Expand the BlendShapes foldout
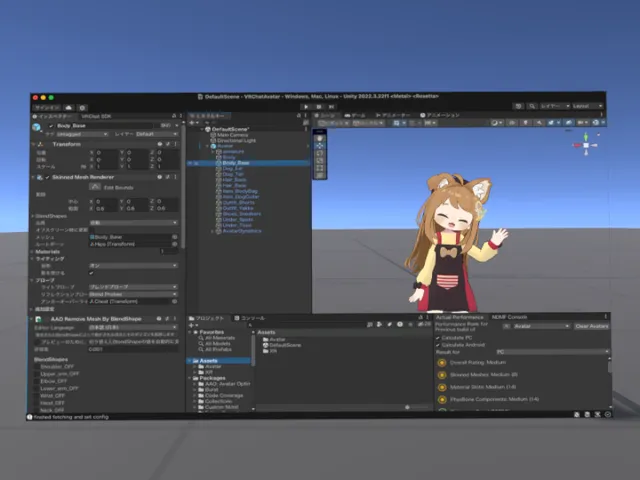Screen dimensions: 640x480 tap(33, 216)
